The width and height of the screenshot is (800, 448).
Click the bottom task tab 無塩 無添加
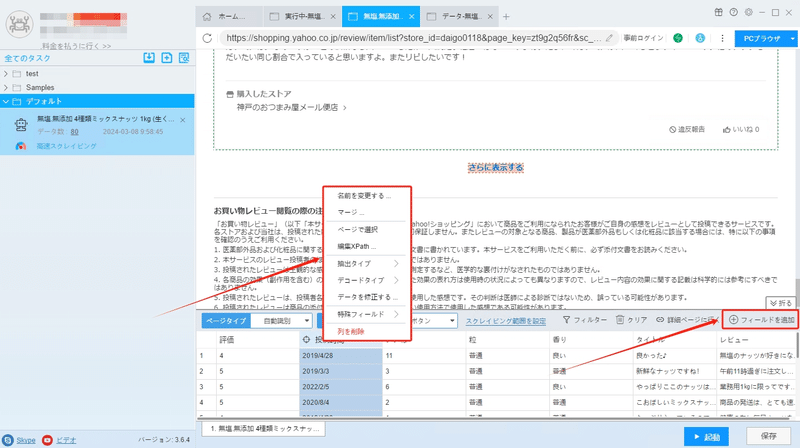(264, 429)
